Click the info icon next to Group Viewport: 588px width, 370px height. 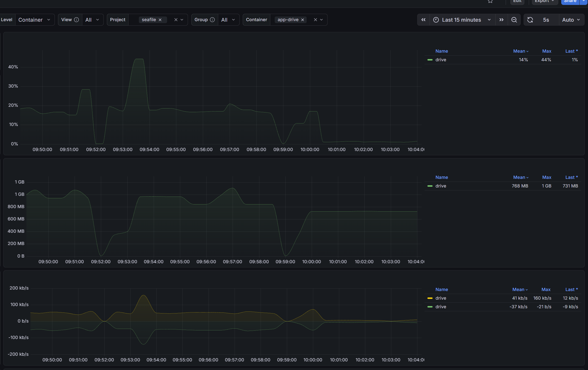(x=212, y=20)
